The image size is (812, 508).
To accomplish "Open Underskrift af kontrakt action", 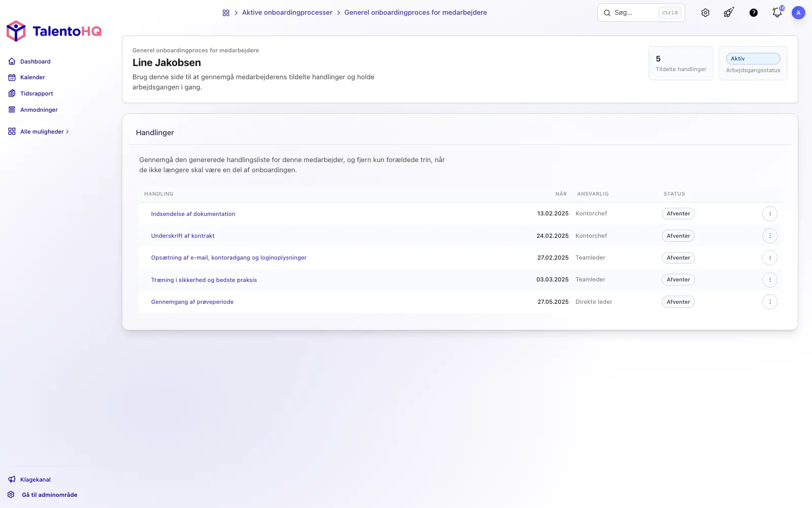I will (x=183, y=236).
